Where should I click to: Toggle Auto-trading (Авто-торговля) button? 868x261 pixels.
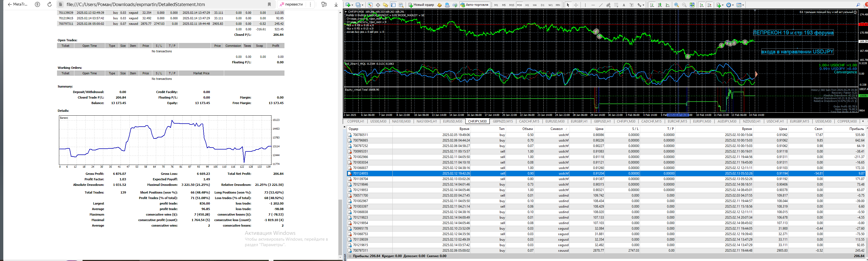(x=474, y=5)
